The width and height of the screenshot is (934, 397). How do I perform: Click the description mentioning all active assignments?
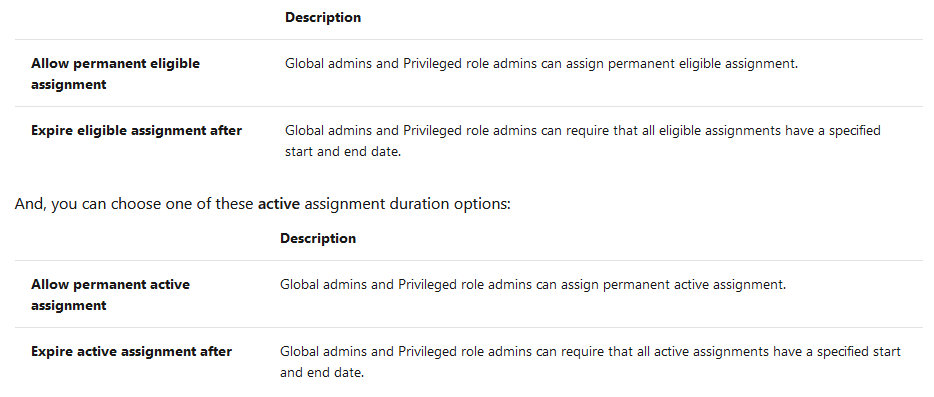click(590, 362)
